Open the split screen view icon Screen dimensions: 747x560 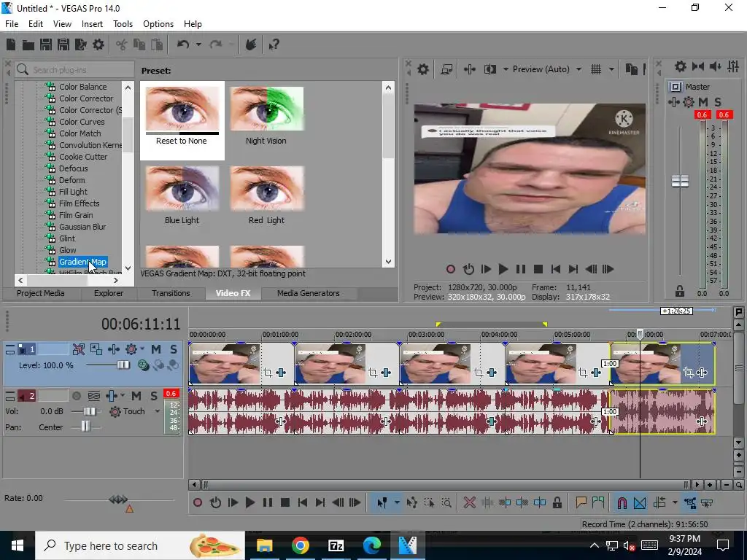pyautogui.click(x=489, y=69)
